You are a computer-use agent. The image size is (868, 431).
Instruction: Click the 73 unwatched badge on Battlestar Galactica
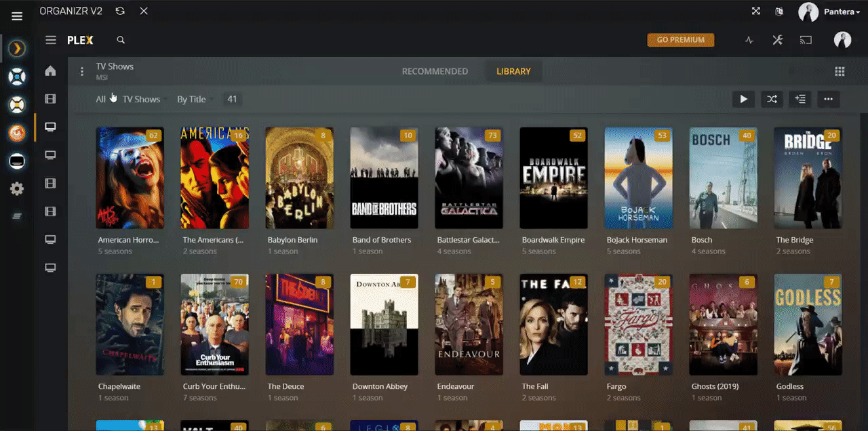(x=492, y=136)
